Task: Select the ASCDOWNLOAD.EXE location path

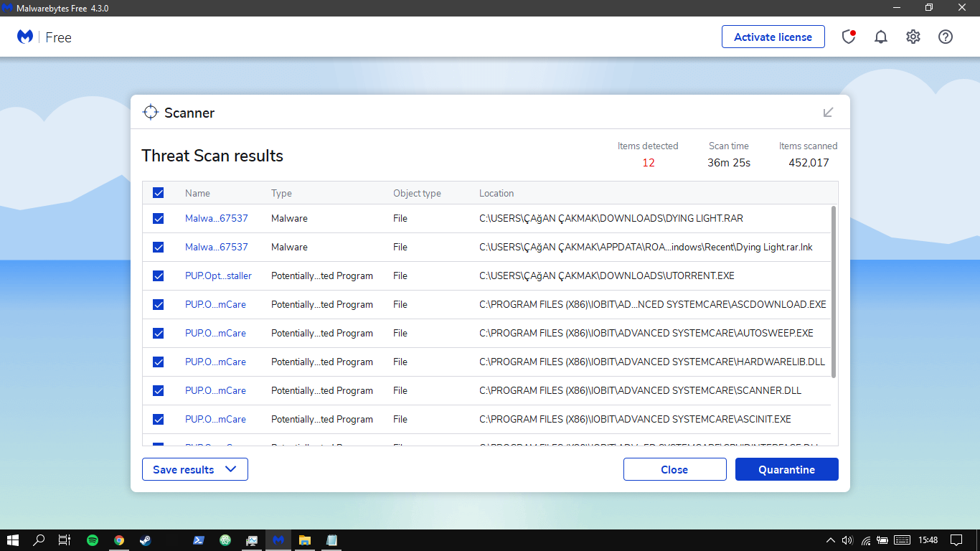Action: (653, 304)
